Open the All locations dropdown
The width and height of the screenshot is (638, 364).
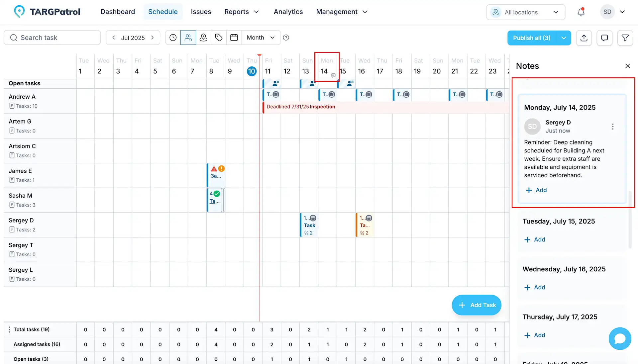point(526,12)
